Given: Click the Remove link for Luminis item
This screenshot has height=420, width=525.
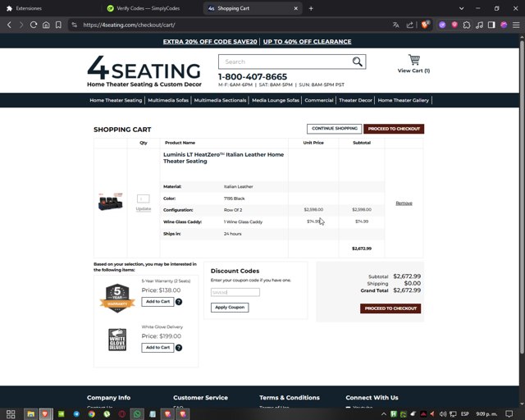Looking at the screenshot, I should point(404,203).
